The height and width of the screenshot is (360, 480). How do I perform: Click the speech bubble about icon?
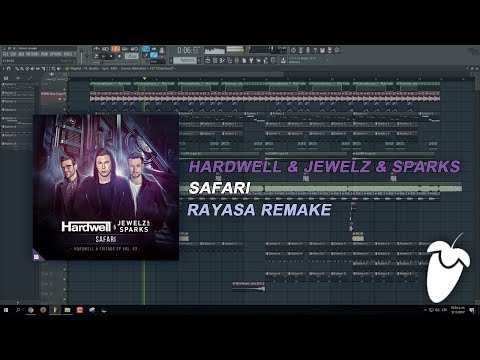coord(337,50)
